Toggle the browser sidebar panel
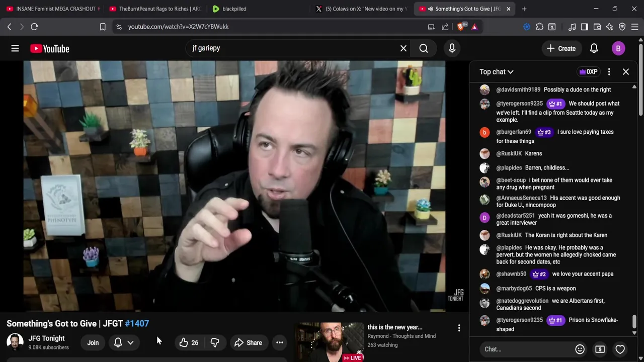644x362 pixels. pos(584,27)
